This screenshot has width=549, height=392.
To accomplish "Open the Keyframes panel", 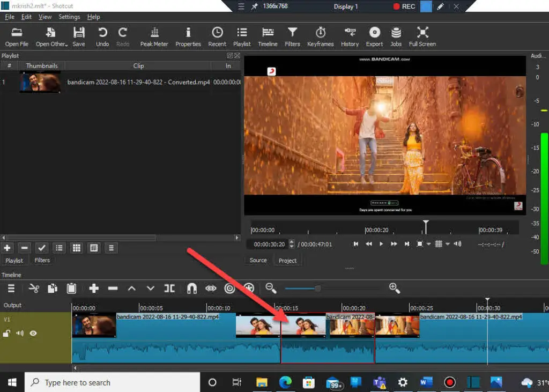I will pos(321,37).
